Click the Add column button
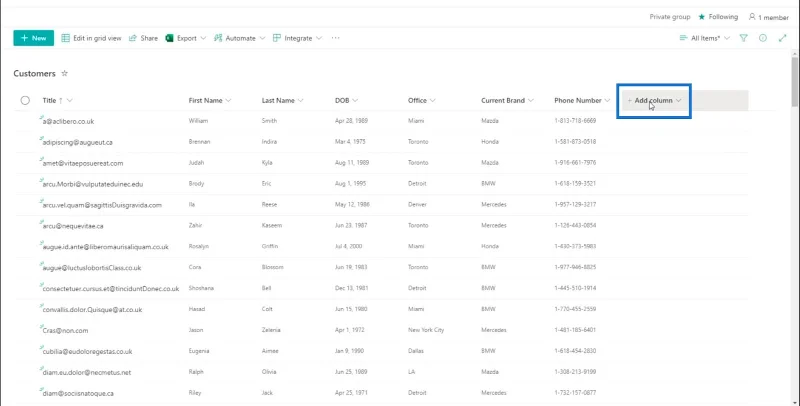 click(654, 100)
